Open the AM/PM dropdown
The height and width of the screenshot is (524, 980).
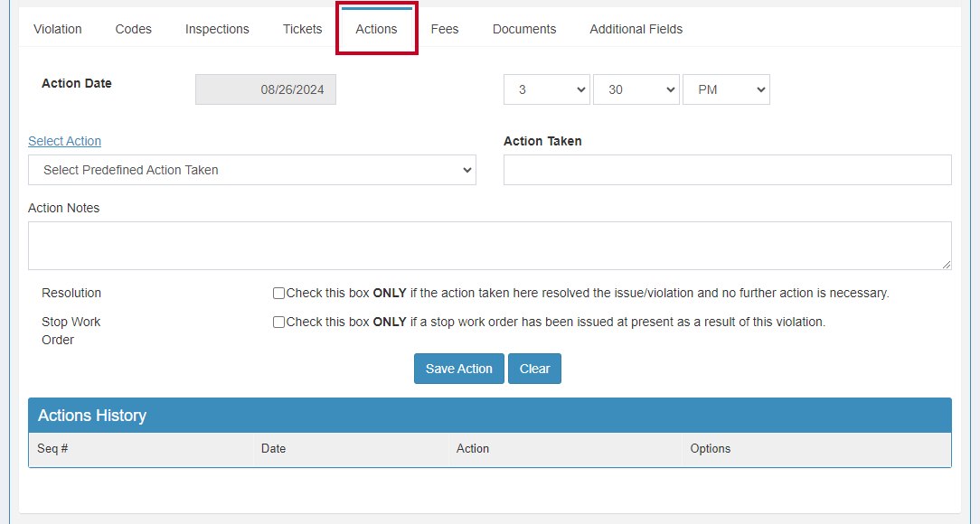(x=726, y=89)
